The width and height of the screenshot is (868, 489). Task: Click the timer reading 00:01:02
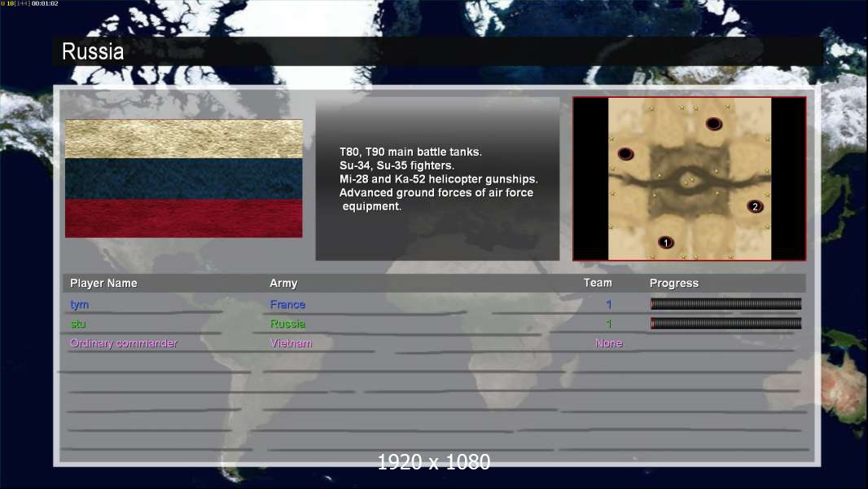point(45,3)
